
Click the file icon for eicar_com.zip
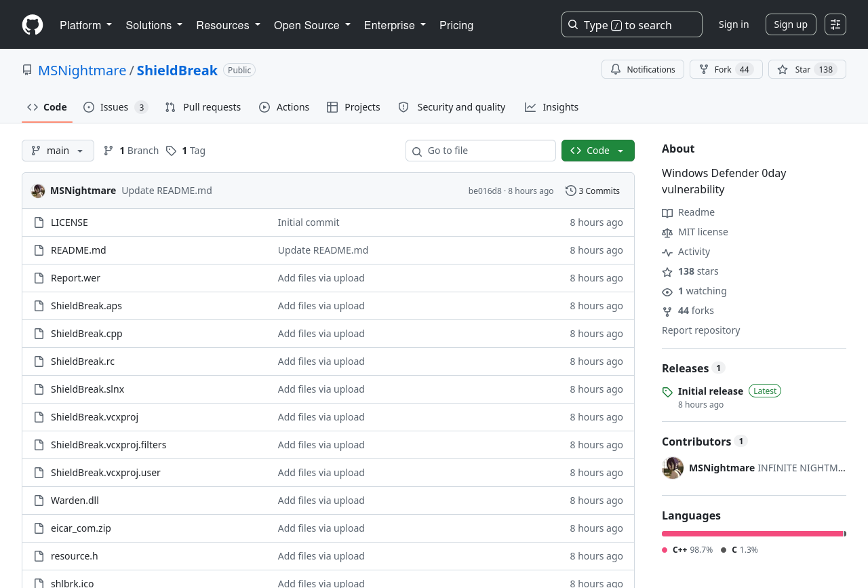click(x=39, y=528)
